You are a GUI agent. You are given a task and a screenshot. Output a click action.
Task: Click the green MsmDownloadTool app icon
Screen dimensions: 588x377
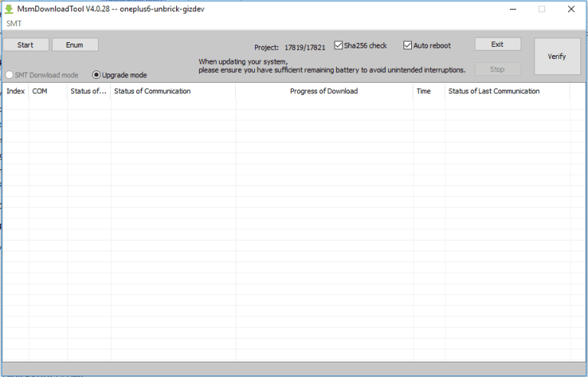tap(8, 9)
